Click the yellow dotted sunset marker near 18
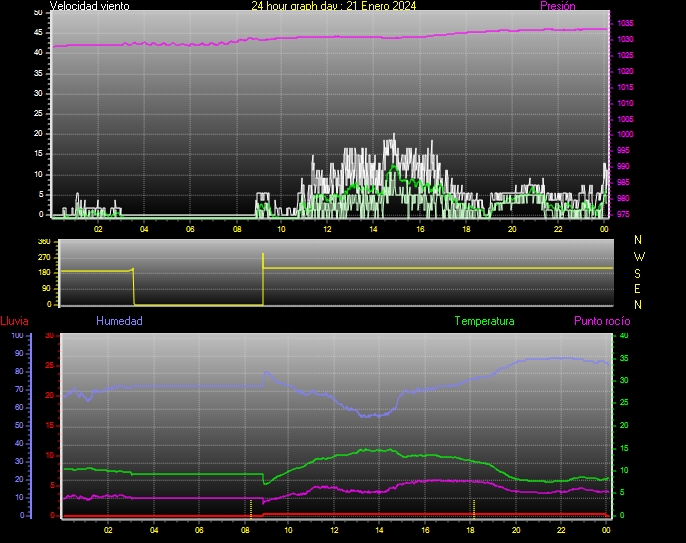 (x=474, y=509)
